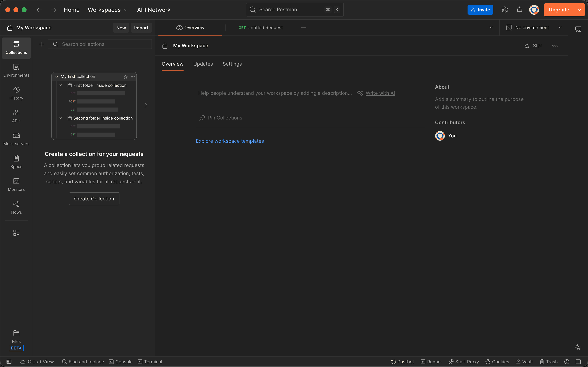Image resolution: width=588 pixels, height=367 pixels.
Task: Select the Mock servers sidebar icon
Action: point(16,139)
